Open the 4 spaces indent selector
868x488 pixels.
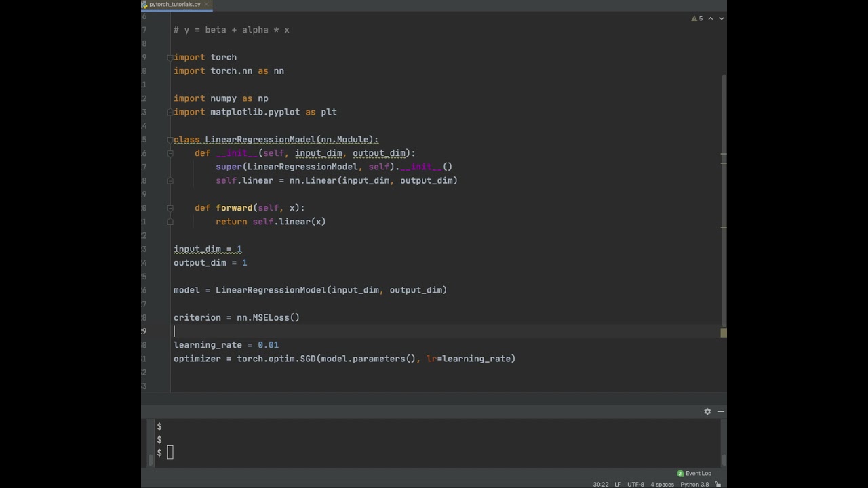[x=663, y=484]
